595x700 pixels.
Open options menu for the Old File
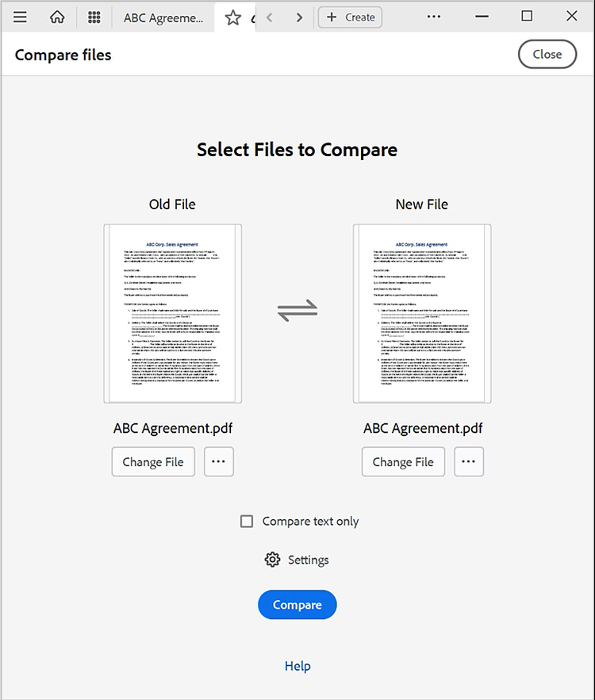tap(219, 461)
